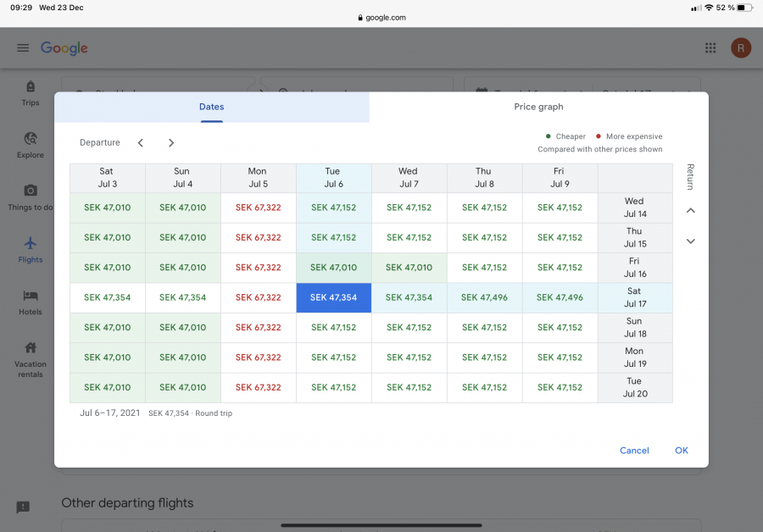This screenshot has width=763, height=532.
Task: Select the Dates tab
Action: [x=211, y=108]
